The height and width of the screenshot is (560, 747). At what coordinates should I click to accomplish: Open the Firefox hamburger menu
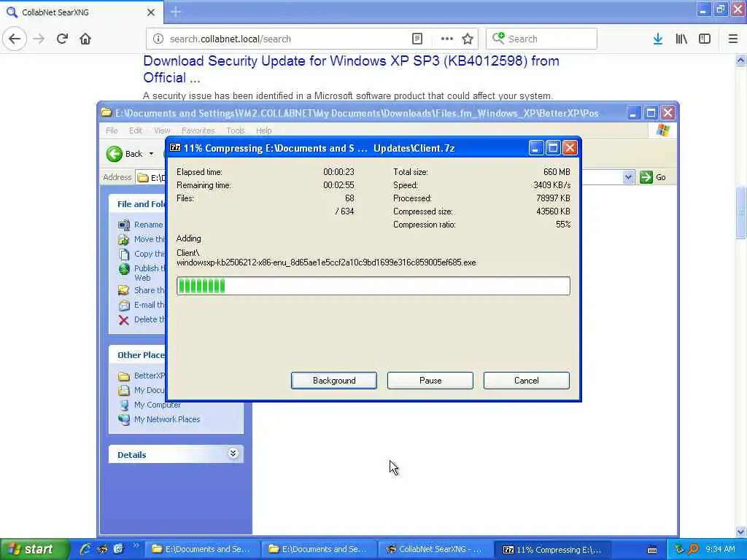pos(733,39)
